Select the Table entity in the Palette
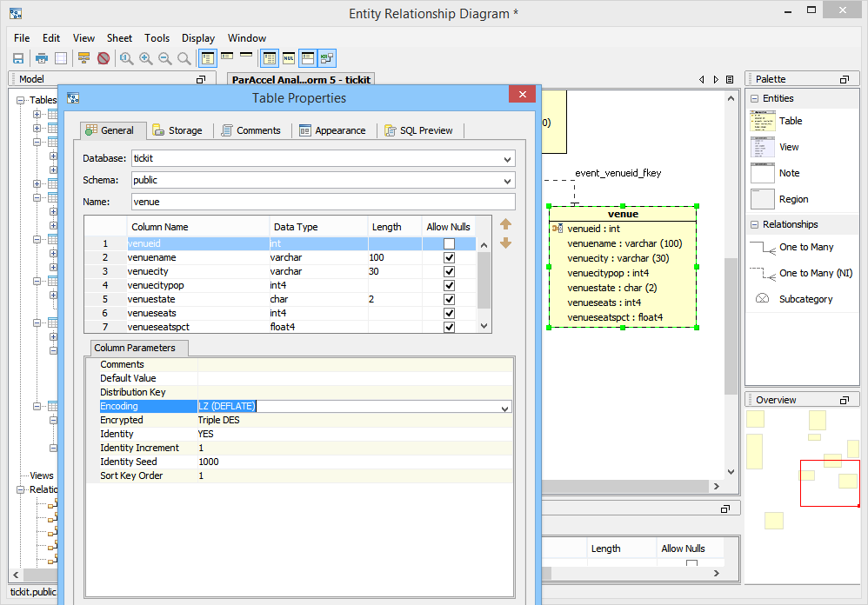868x605 pixels. tap(790, 121)
